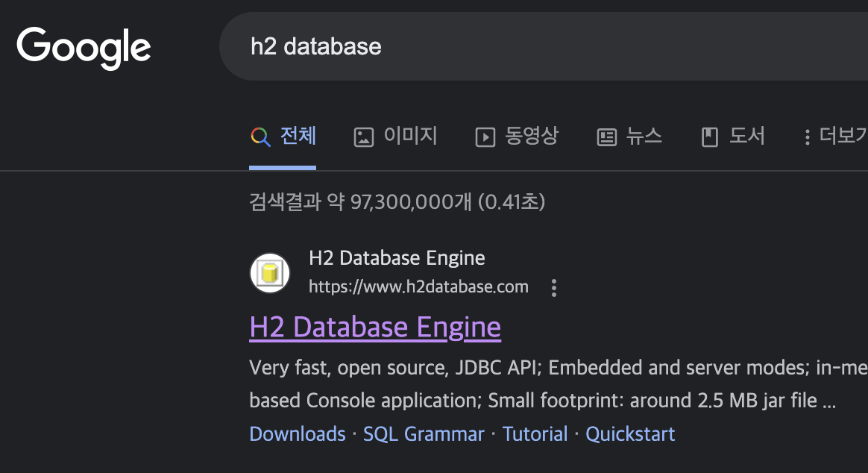The width and height of the screenshot is (868, 473).
Task: Click the image icon beside 이미지
Action: 364,137
